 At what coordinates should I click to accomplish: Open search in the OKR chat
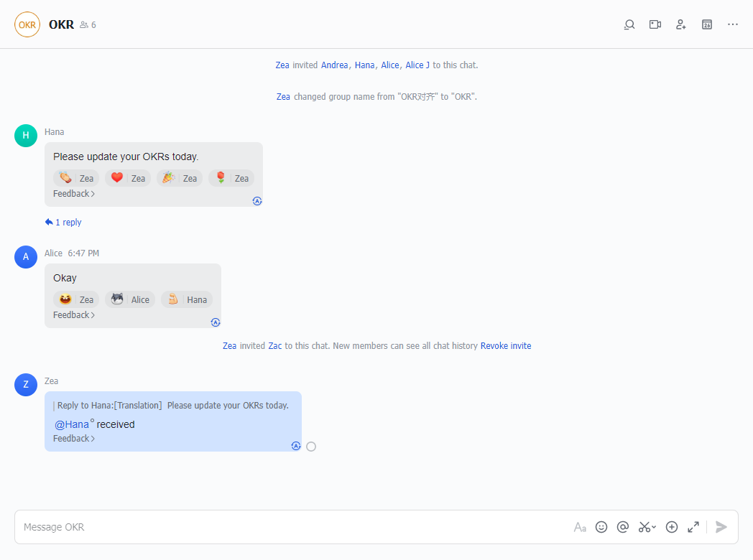pos(629,24)
